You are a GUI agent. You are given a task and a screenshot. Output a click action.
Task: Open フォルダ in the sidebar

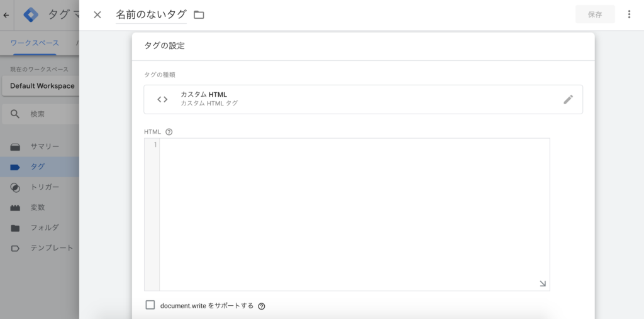[44, 227]
